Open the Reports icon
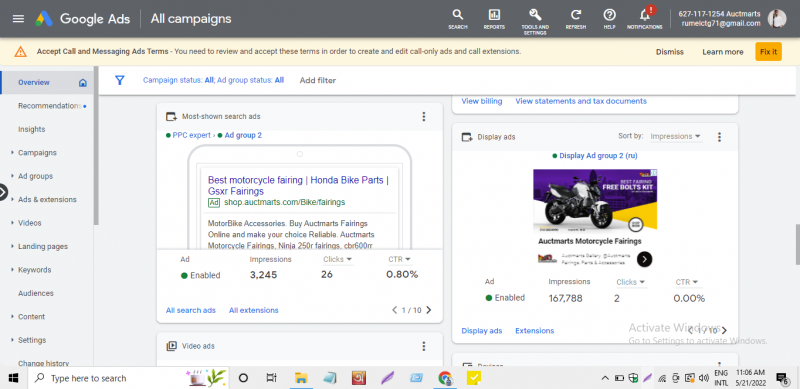 (x=494, y=19)
